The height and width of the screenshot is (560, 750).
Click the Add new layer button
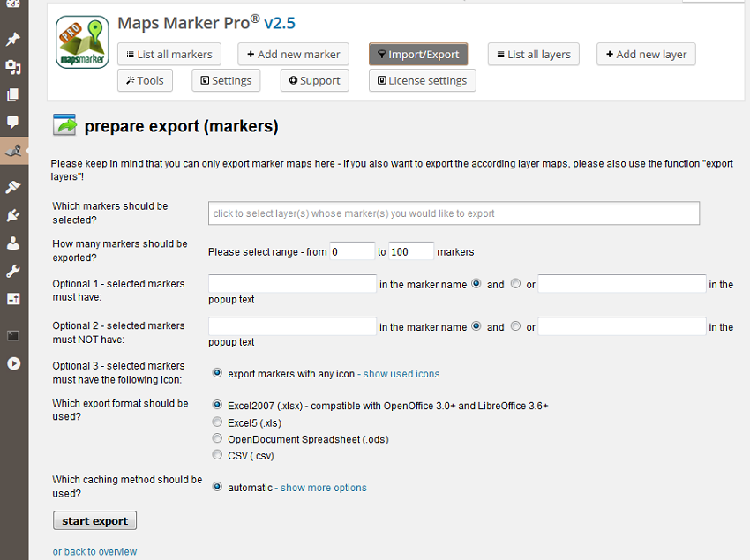pos(646,54)
